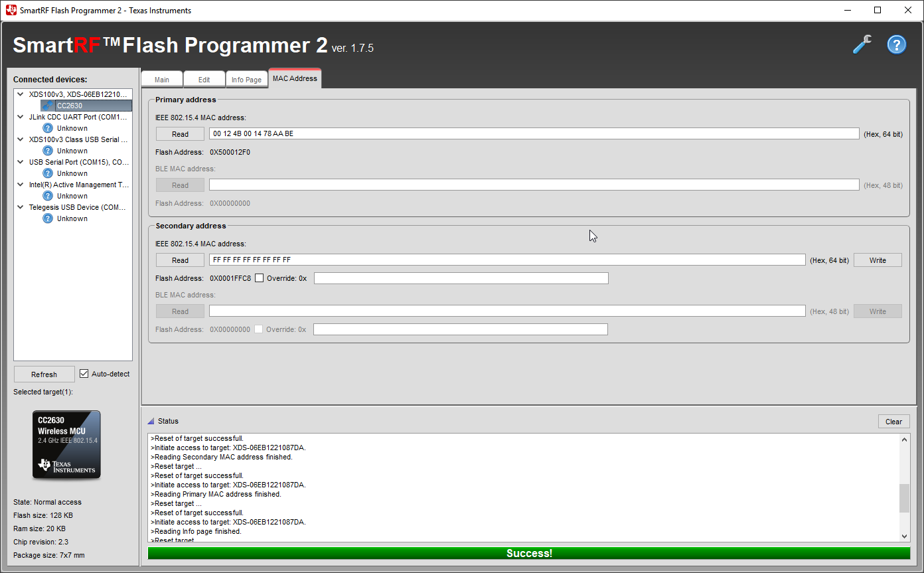This screenshot has height=573, width=924.
Task: Click the 'Flash size: 128 KB' text
Action: coord(43,515)
